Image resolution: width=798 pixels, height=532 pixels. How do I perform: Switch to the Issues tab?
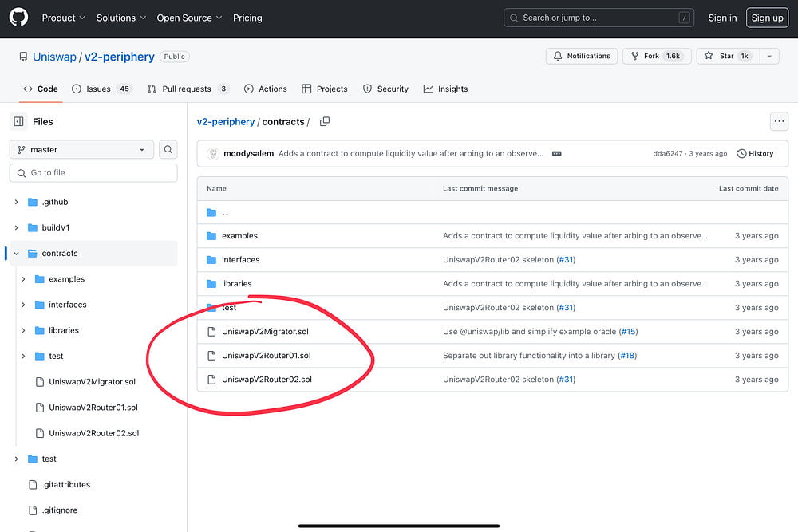102,89
